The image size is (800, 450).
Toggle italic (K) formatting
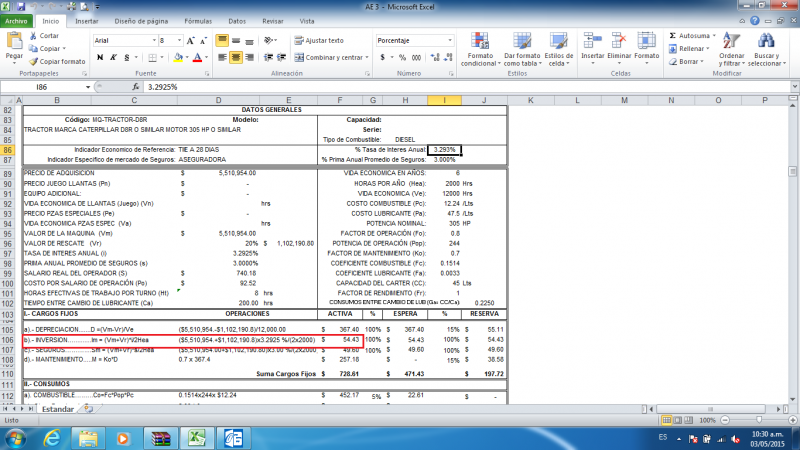(x=112, y=58)
